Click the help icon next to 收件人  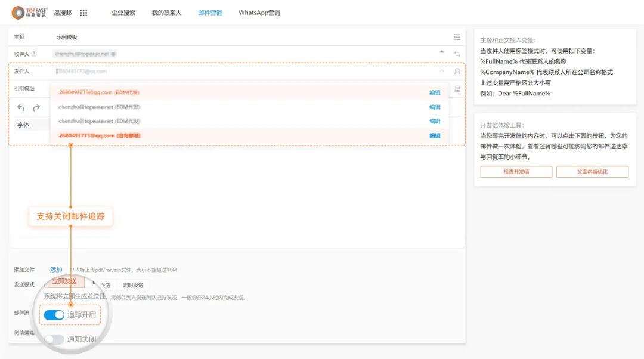(34, 54)
